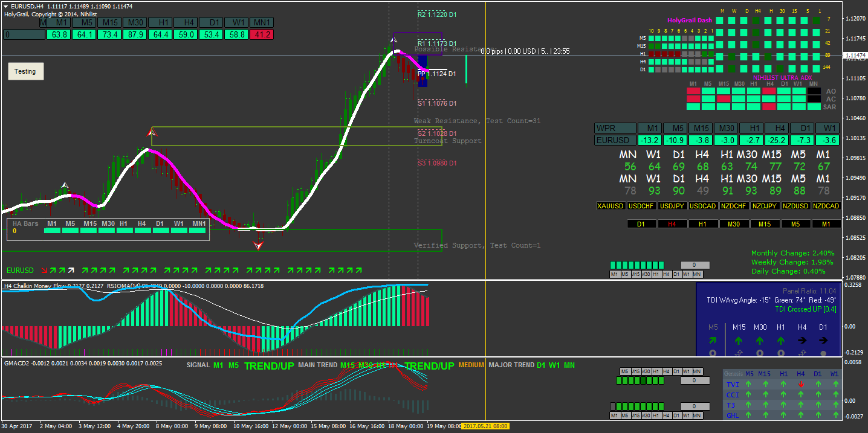Toggle the D1 timeframe button in black row
The height and width of the screenshot is (433, 868).
click(x=643, y=224)
